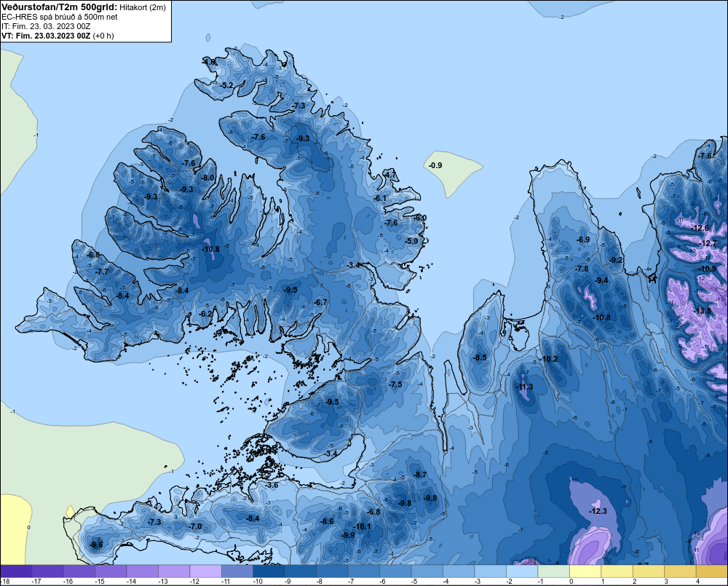Viewport: 728px width, 586px height.
Task: Pick the legend swatch between -6 and -5
Action: (395, 571)
